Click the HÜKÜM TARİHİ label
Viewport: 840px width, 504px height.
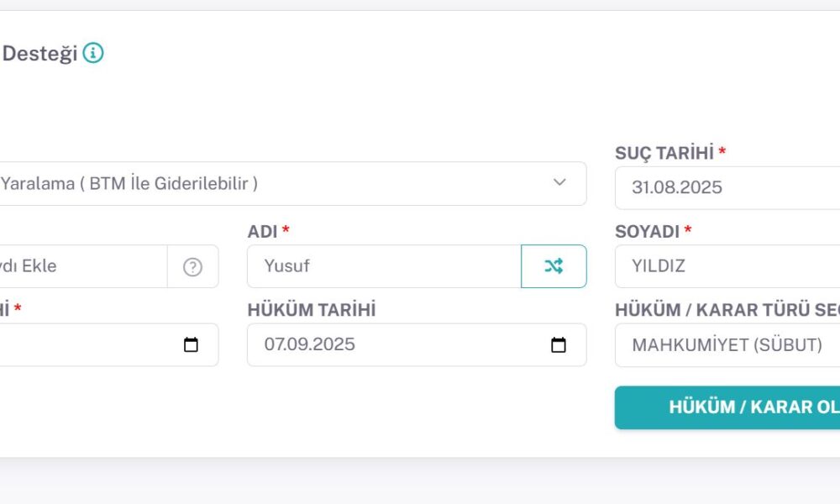tap(312, 310)
